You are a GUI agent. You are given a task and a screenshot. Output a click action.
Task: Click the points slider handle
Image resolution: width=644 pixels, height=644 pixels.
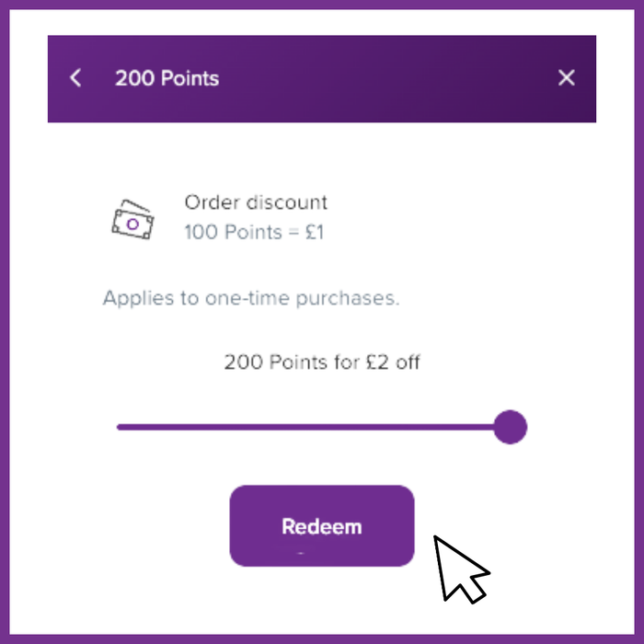tap(509, 427)
